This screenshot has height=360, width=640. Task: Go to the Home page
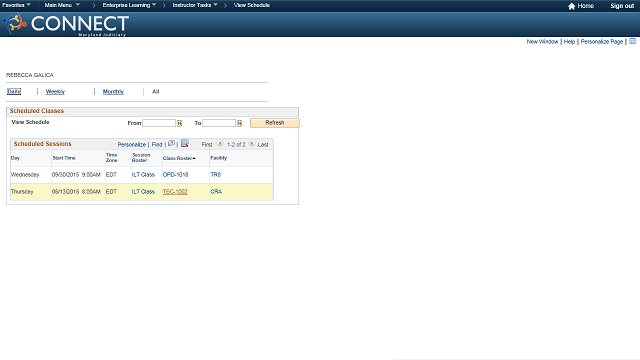click(581, 6)
